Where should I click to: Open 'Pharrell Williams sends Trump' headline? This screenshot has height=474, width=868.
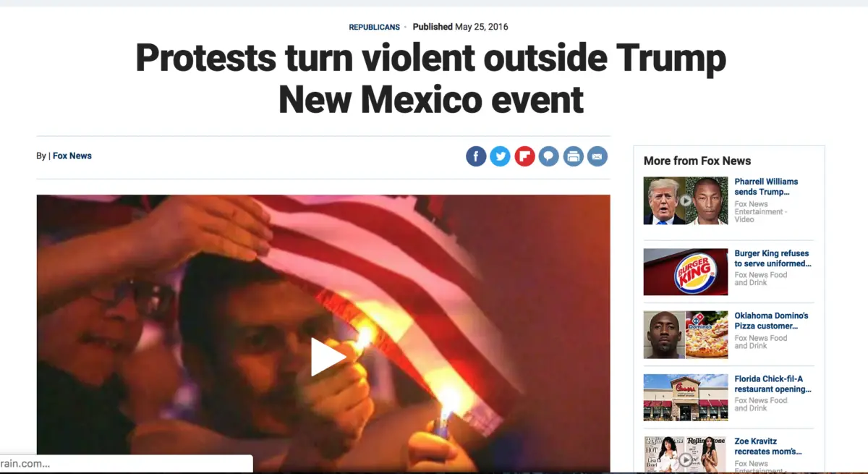[767, 187]
